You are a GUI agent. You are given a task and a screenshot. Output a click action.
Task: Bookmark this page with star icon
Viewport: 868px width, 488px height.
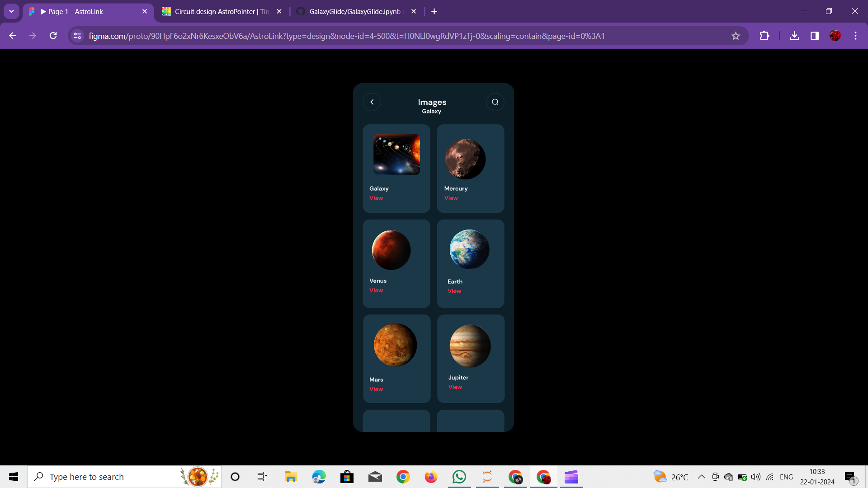pos(736,36)
